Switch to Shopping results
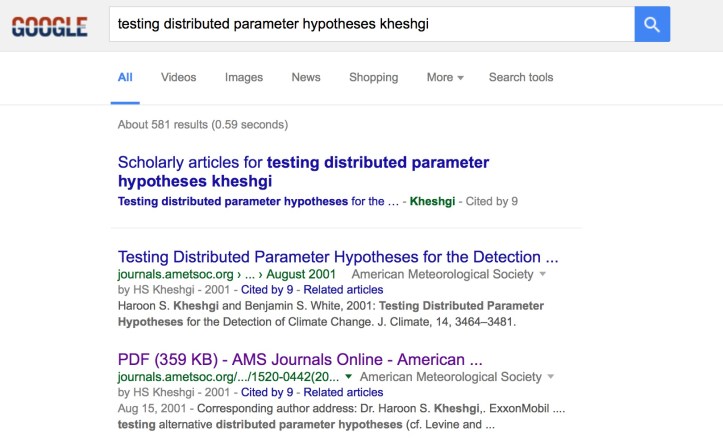Image resolution: width=723 pixels, height=448 pixels. (373, 77)
